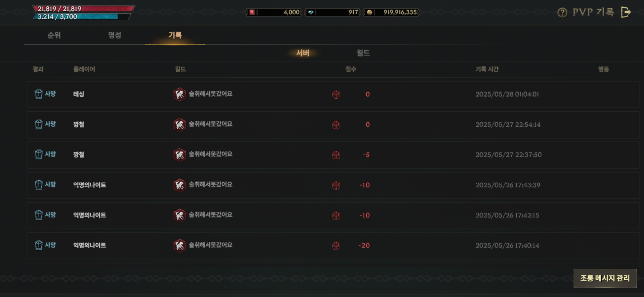The width and height of the screenshot is (644, 297).
Task: Click the diamond currency icon
Action: pyautogui.click(x=311, y=12)
